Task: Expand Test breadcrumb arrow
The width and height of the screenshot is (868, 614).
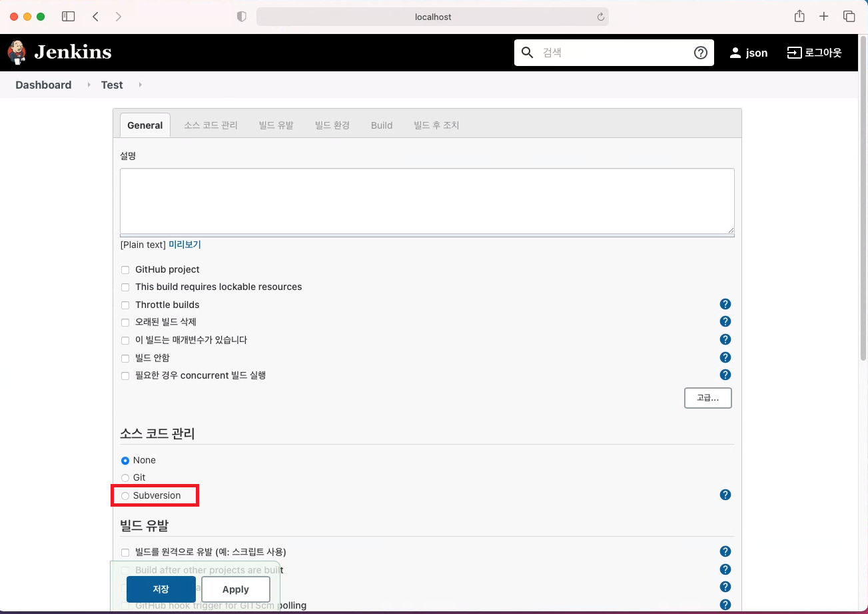Action: tap(140, 85)
